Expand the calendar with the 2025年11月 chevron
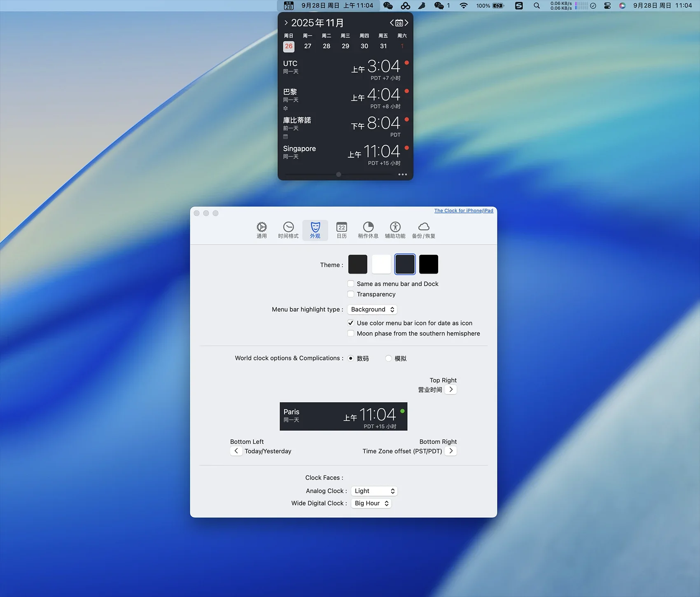This screenshot has height=597, width=700. point(286,23)
